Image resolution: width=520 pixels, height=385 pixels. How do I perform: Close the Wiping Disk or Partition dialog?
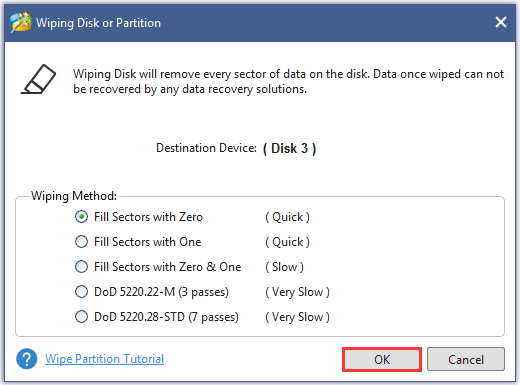pyautogui.click(x=501, y=22)
